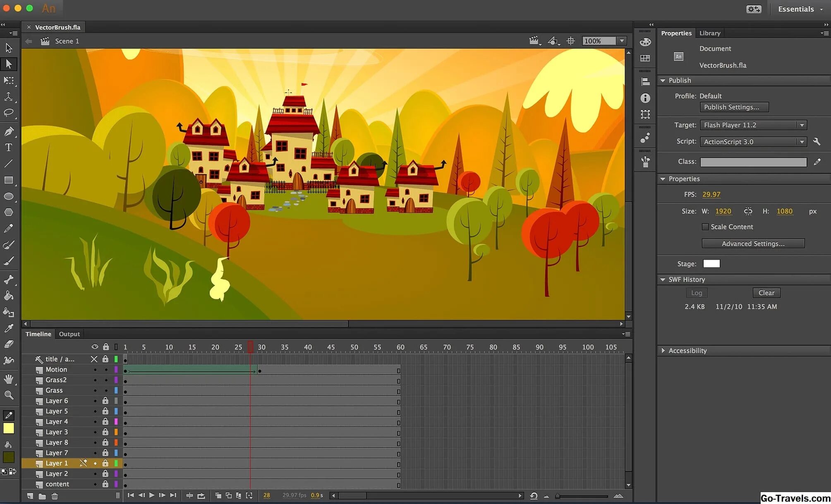Viewport: 831px width, 504px height.
Task: Open the Output tab below the stage
Action: coord(69,334)
